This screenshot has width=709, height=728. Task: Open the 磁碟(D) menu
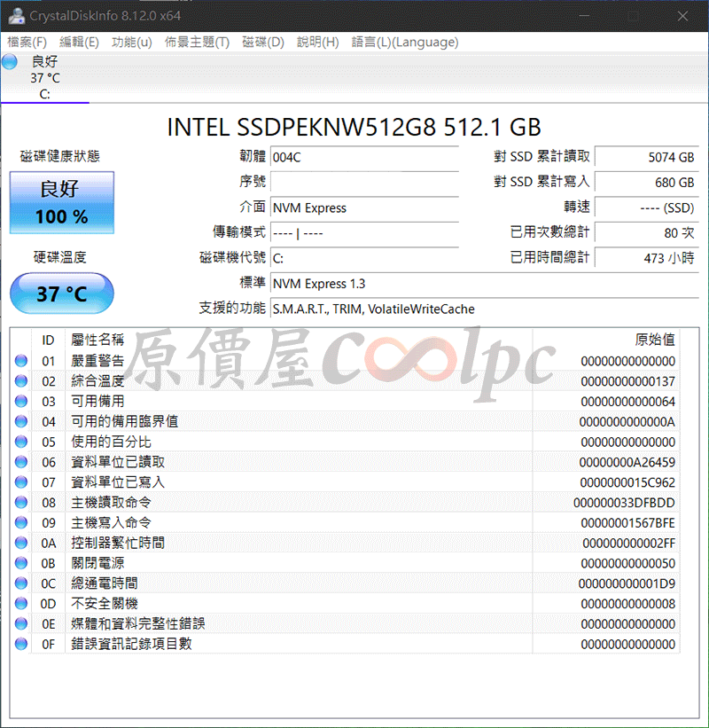[263, 43]
